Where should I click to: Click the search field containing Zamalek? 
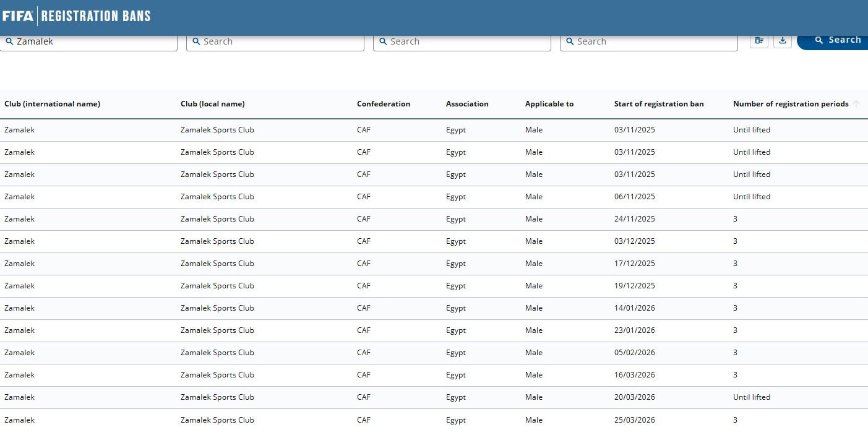[x=89, y=41]
